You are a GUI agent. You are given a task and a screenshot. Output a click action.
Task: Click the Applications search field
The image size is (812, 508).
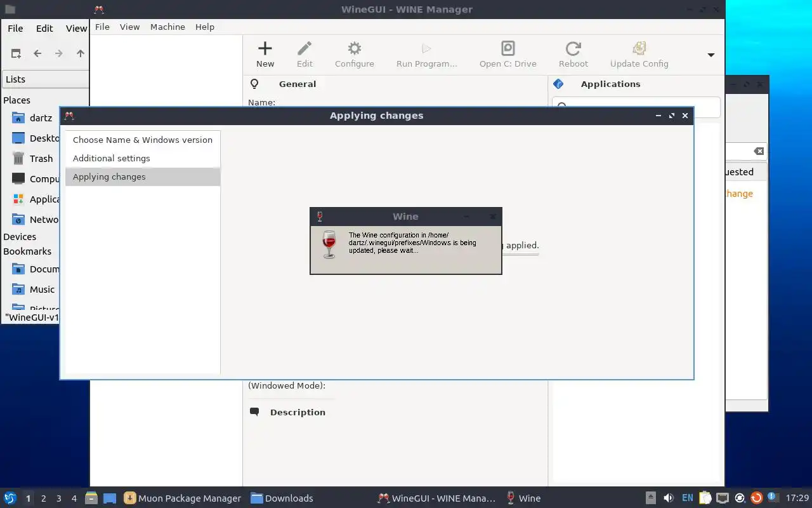(636, 107)
